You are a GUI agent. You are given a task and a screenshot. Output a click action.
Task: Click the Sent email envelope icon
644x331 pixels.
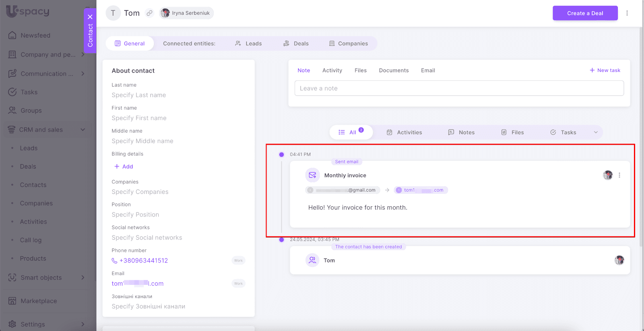[312, 175]
